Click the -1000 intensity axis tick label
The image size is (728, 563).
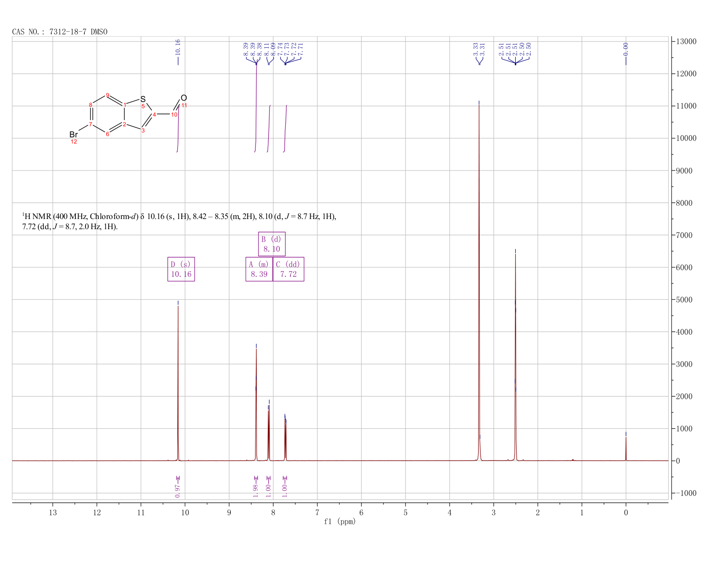click(x=685, y=493)
